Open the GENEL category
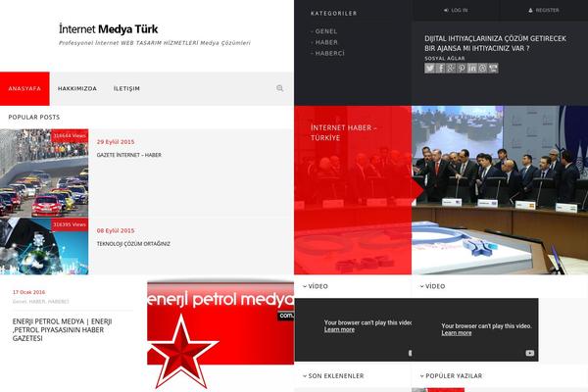588x392 pixels. click(324, 31)
